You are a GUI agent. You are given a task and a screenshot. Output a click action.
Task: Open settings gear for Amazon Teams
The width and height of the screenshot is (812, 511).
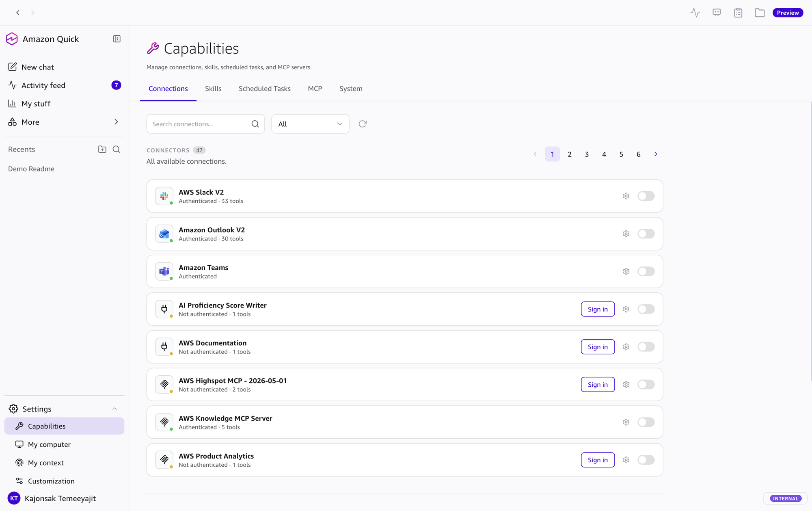pyautogui.click(x=626, y=271)
